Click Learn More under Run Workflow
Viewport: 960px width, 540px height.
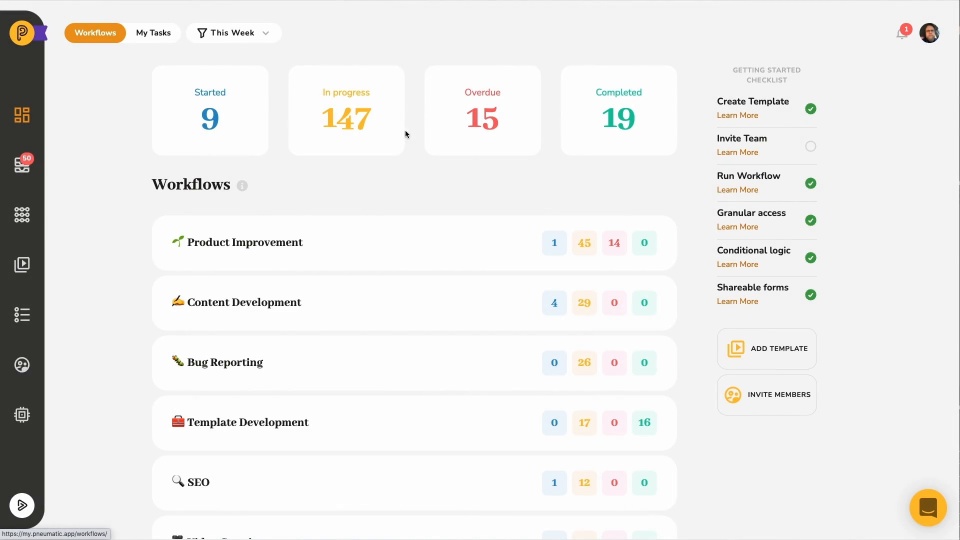click(737, 190)
